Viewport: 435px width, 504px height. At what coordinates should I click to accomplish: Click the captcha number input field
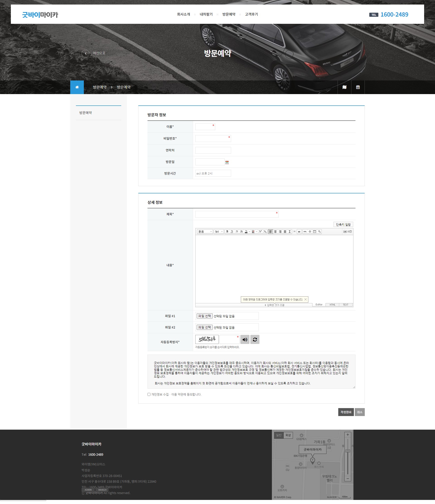click(230, 339)
